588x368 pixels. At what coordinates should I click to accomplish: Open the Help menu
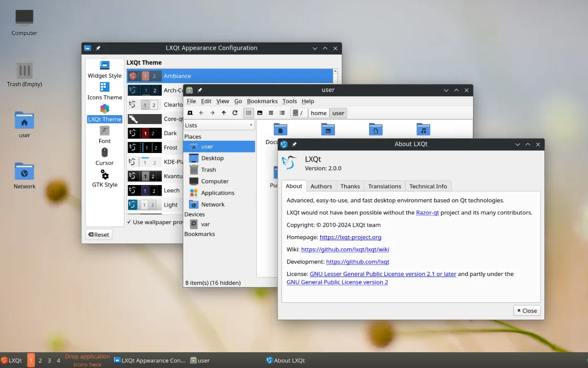click(308, 101)
